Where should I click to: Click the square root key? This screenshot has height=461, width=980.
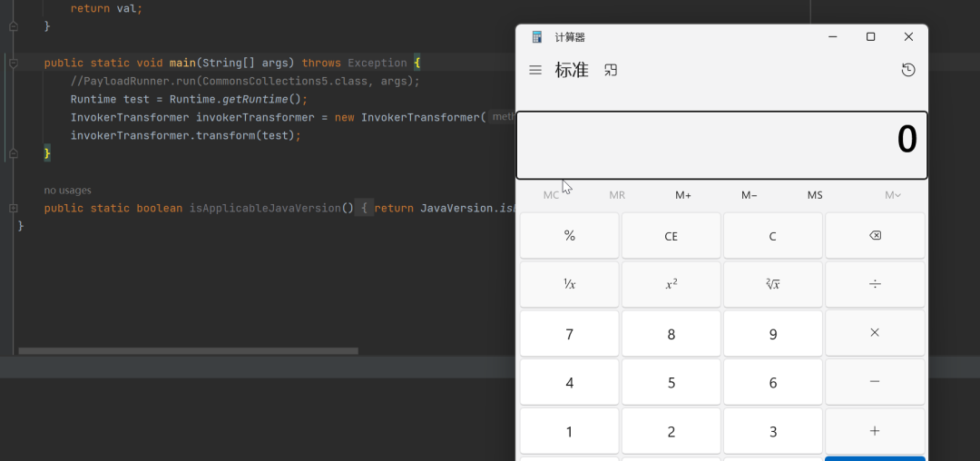click(x=773, y=284)
